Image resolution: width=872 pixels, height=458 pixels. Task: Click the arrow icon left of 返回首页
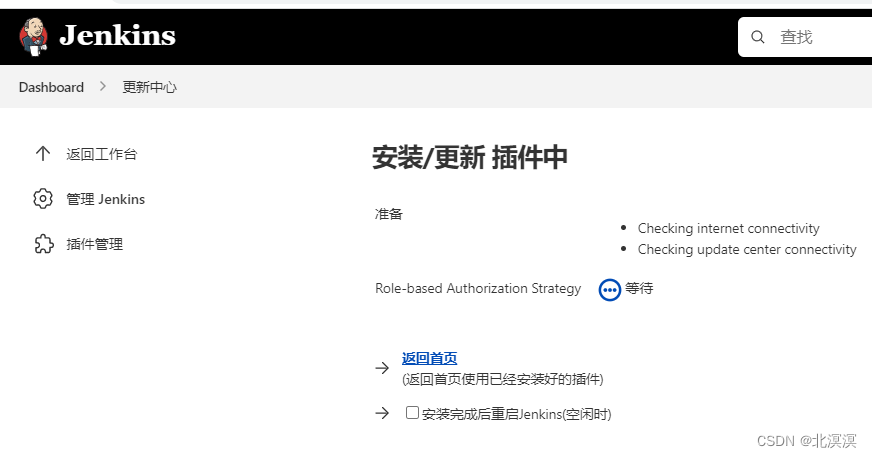point(382,368)
